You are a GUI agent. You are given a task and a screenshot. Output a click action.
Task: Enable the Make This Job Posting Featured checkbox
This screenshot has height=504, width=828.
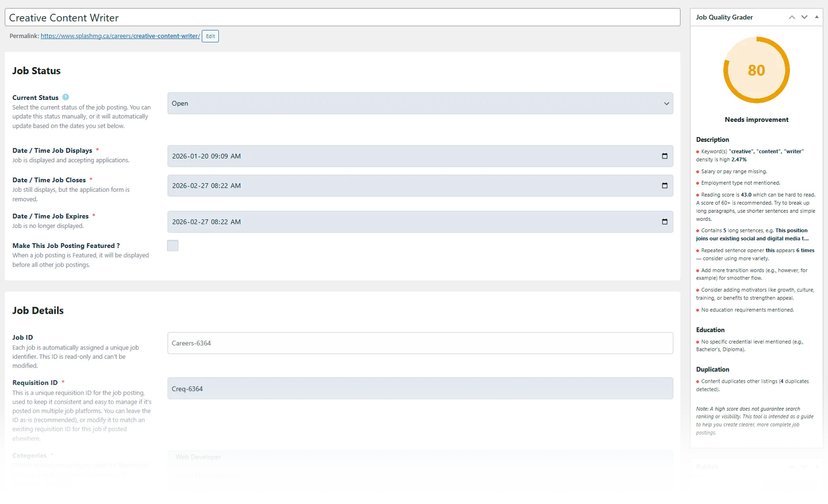tap(172, 246)
